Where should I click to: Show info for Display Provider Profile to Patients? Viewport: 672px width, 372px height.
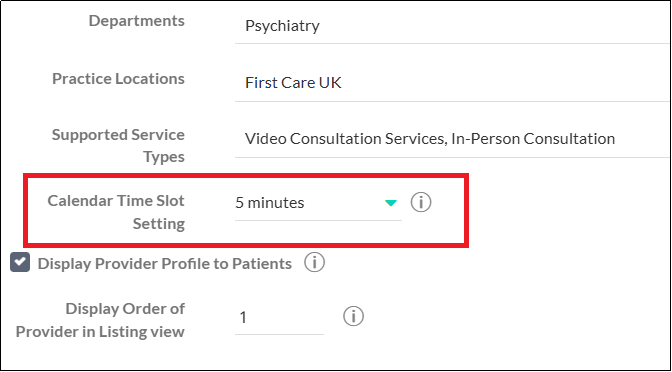(315, 263)
